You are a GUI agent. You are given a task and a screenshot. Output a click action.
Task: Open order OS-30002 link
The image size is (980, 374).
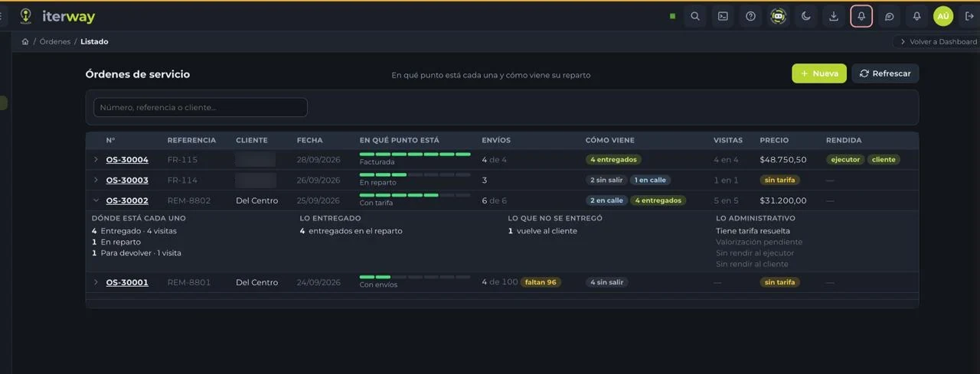coord(127,201)
